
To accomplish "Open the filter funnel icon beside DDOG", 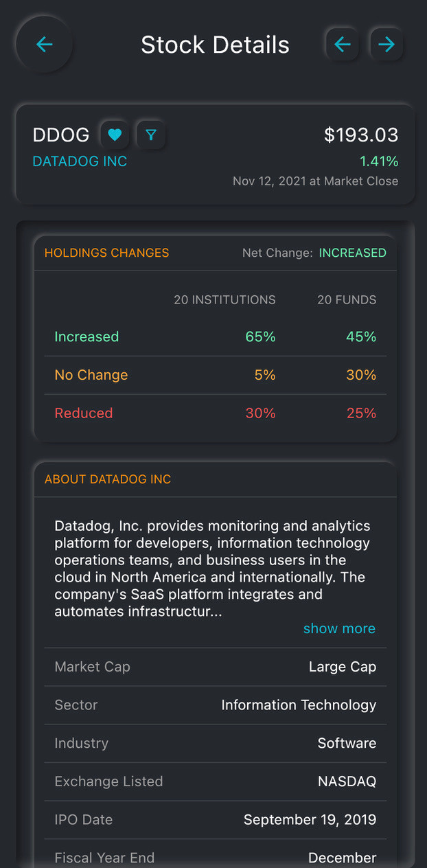I will click(x=151, y=135).
